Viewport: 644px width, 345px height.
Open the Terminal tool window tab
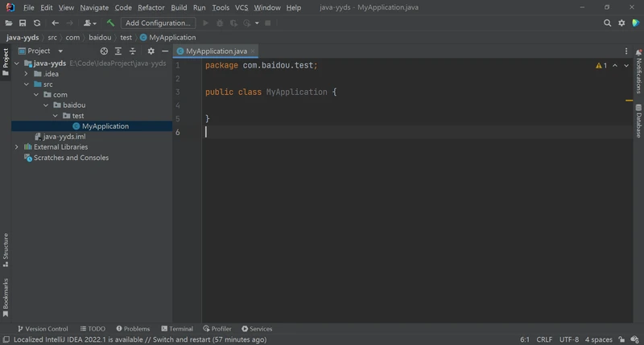pyautogui.click(x=176, y=329)
